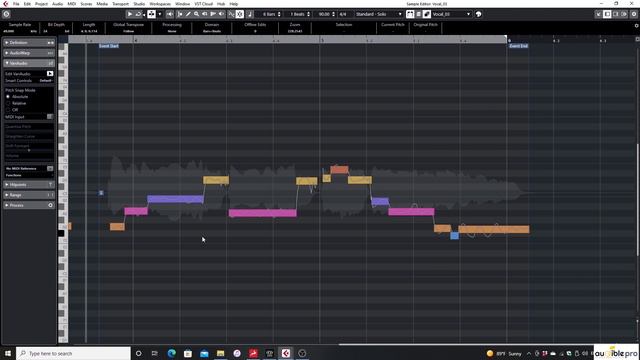Open the tool selector dropdown arrow

click(160, 14)
